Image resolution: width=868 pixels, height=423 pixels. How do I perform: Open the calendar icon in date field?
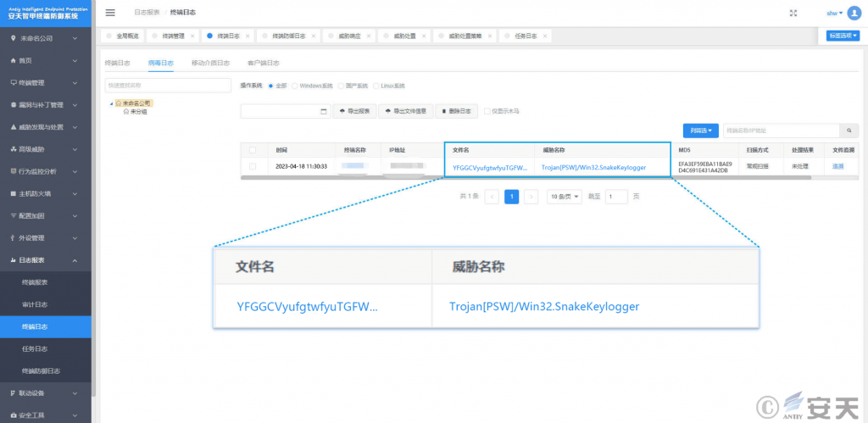[324, 111]
